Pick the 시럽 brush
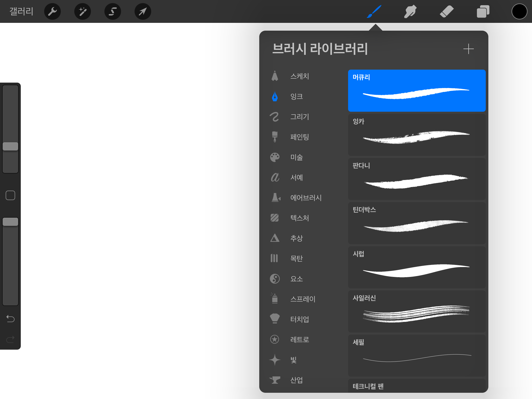Screen dimensions: 532x399 416,267
